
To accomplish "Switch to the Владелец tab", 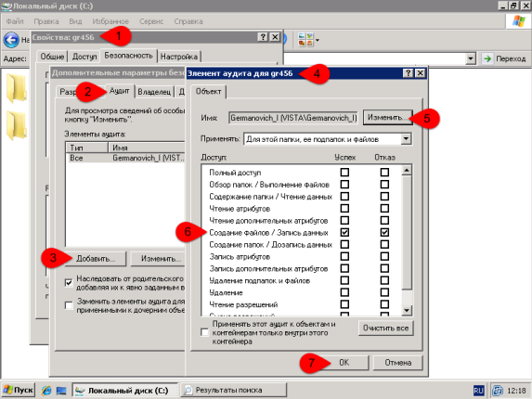I will [154, 92].
